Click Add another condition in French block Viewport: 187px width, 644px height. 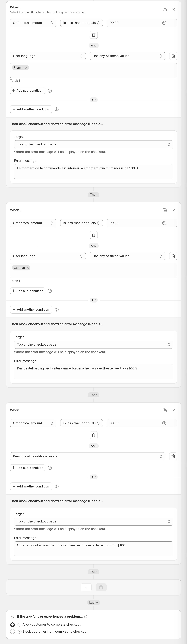point(31,109)
